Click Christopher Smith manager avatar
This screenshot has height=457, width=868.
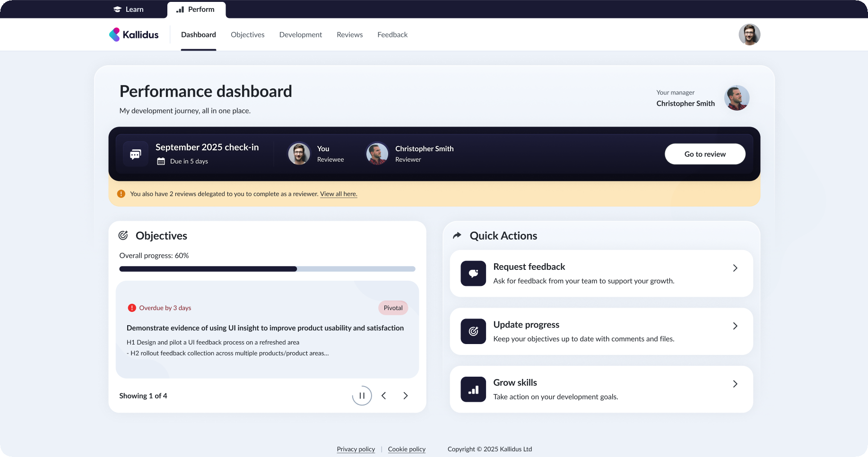coord(737,98)
